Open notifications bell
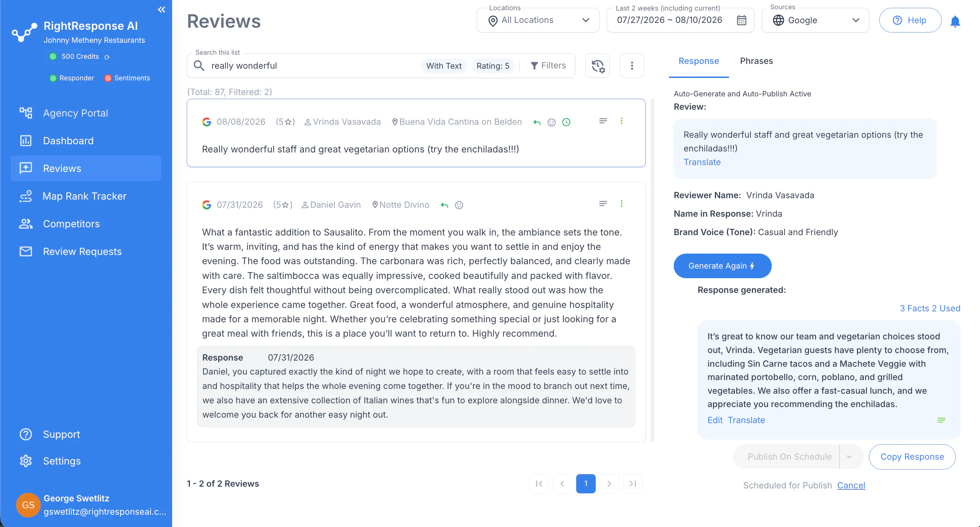 click(x=955, y=21)
